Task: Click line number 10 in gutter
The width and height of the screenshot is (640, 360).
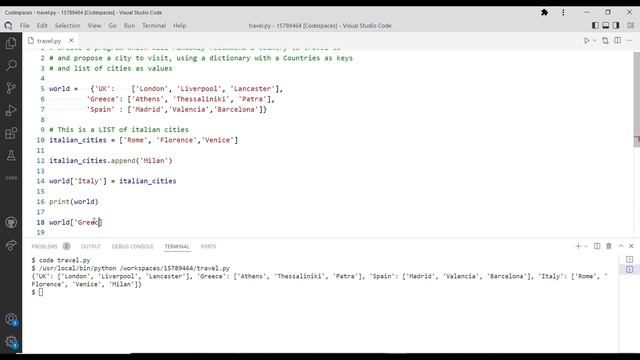Action: [x=40, y=140]
